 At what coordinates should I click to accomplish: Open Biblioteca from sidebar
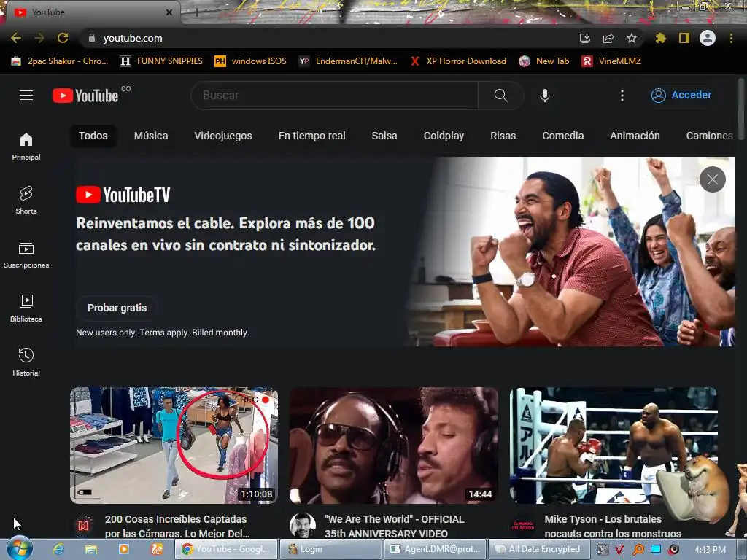(26, 308)
